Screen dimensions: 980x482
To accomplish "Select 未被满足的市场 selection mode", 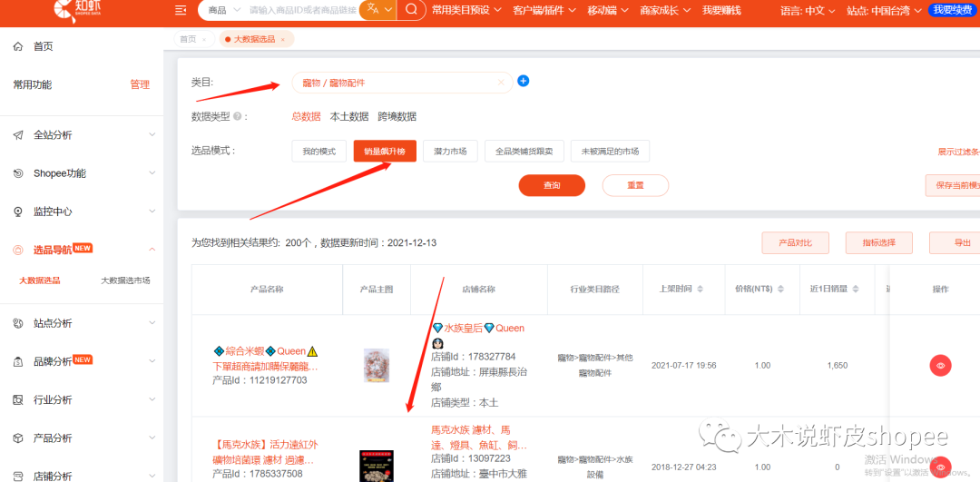I will [610, 152].
